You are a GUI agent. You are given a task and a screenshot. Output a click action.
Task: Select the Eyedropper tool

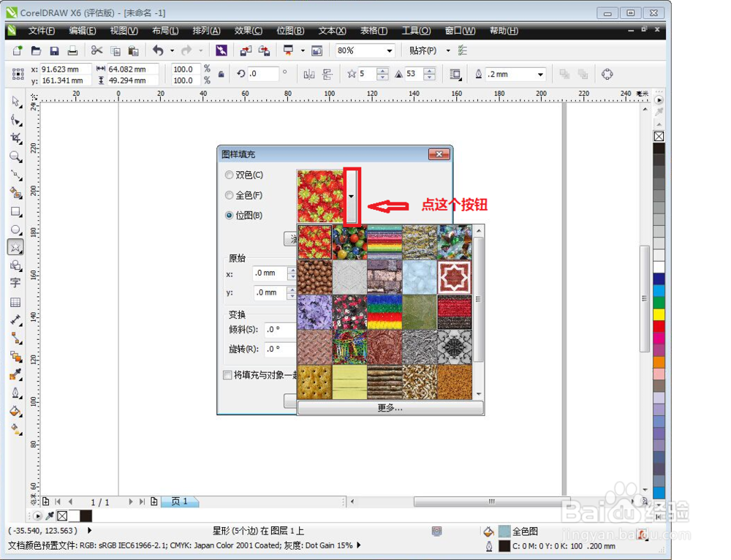coord(16,374)
